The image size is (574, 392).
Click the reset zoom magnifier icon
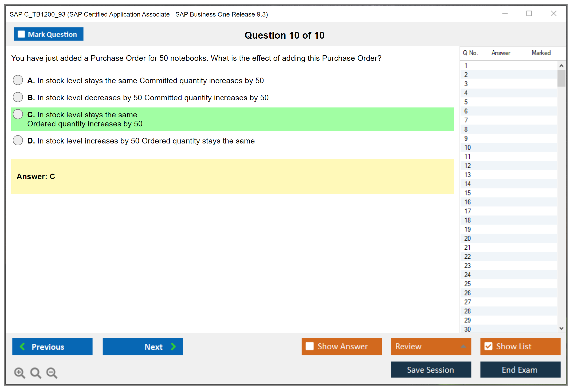pyautogui.click(x=36, y=373)
